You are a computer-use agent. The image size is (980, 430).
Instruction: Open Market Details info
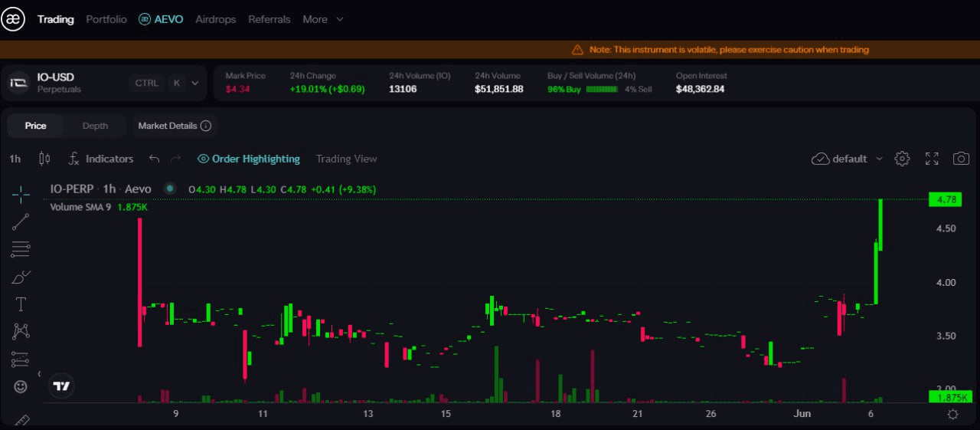pyautogui.click(x=175, y=126)
